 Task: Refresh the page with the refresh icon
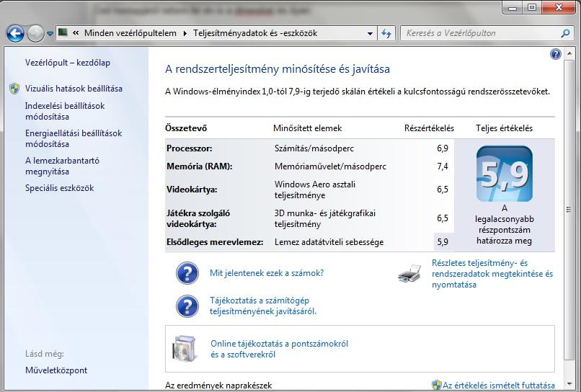pyautogui.click(x=386, y=33)
